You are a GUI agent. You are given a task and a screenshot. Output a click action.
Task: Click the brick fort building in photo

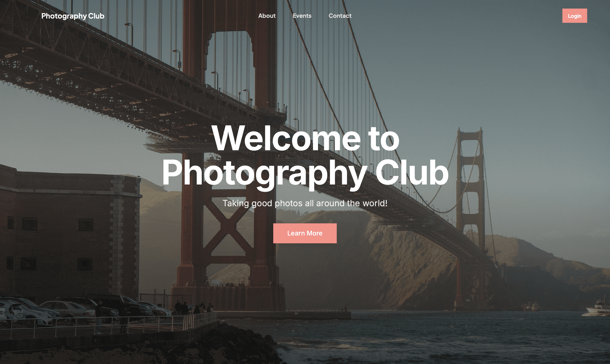(x=70, y=233)
